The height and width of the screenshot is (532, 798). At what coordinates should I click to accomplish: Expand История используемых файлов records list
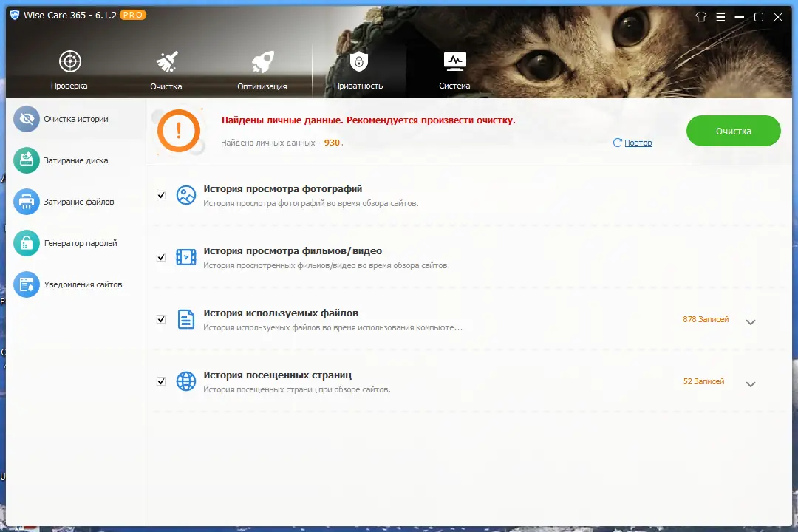(751, 321)
